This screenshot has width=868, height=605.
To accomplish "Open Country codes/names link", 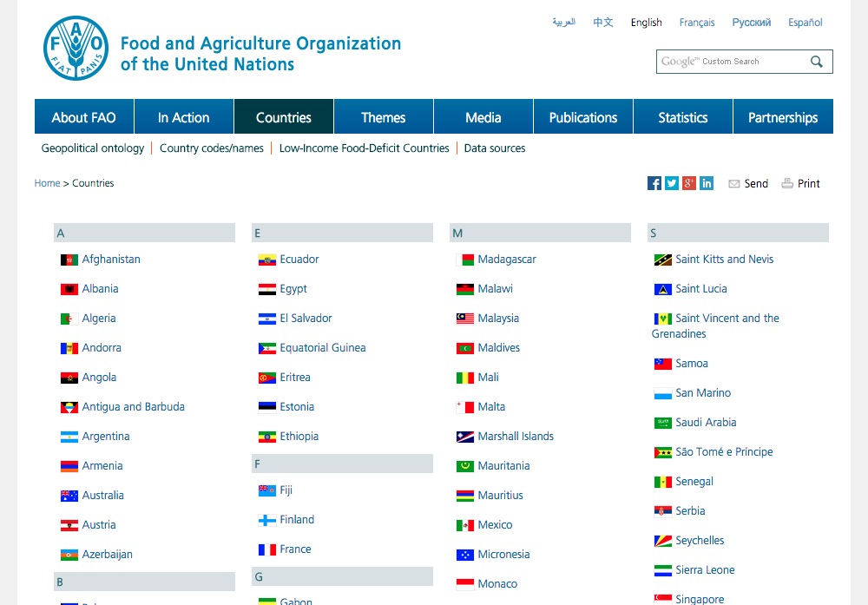I will 212,148.
